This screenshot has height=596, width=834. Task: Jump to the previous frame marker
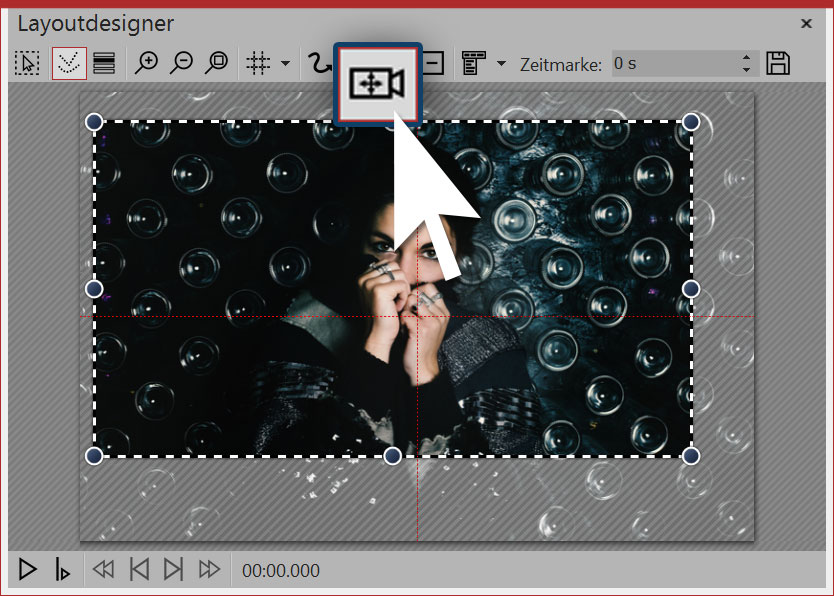(x=139, y=569)
